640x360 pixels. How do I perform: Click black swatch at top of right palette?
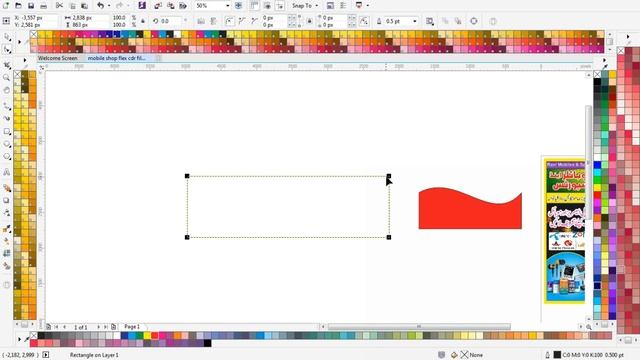coord(598,82)
